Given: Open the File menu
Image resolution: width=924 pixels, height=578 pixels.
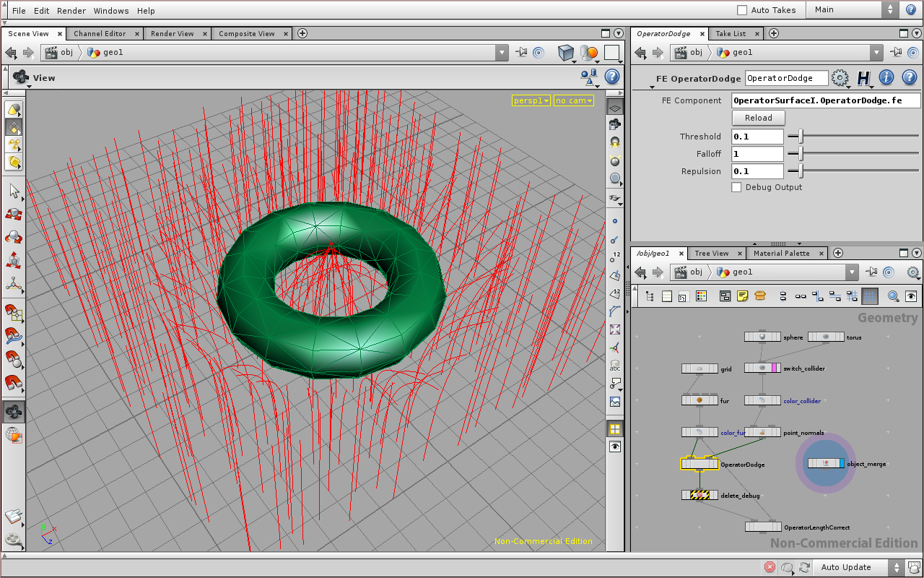Looking at the screenshot, I should tap(19, 11).
